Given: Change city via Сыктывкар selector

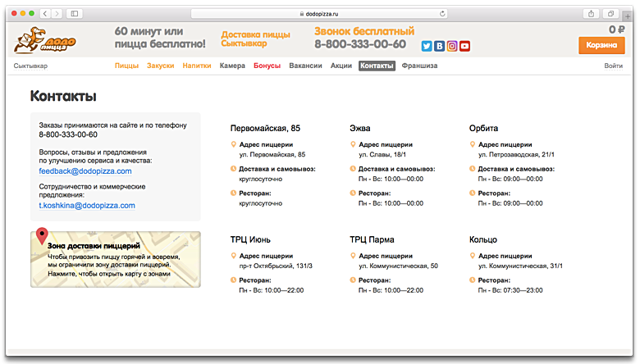Looking at the screenshot, I should tap(30, 66).
